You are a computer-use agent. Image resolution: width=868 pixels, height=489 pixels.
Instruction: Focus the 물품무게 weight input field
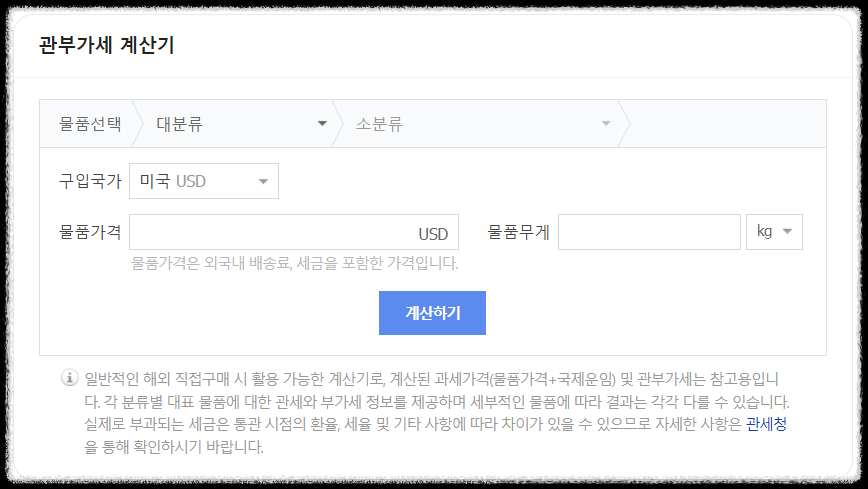649,232
